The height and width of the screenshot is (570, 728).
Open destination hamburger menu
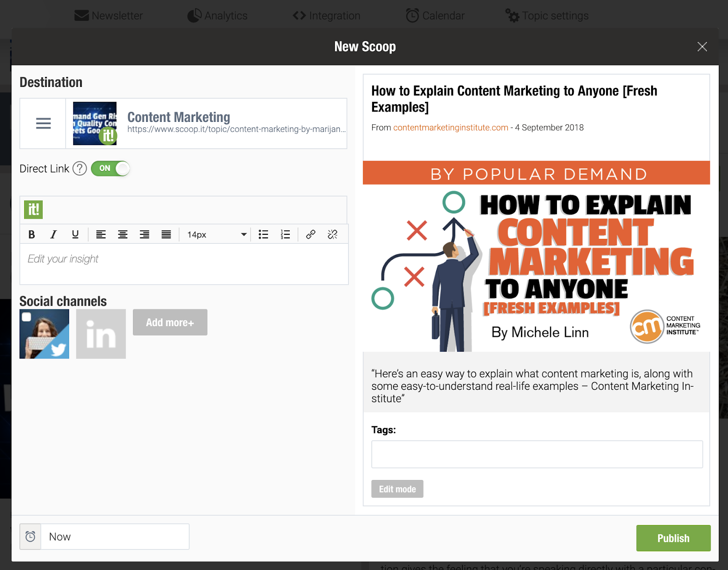click(x=43, y=123)
